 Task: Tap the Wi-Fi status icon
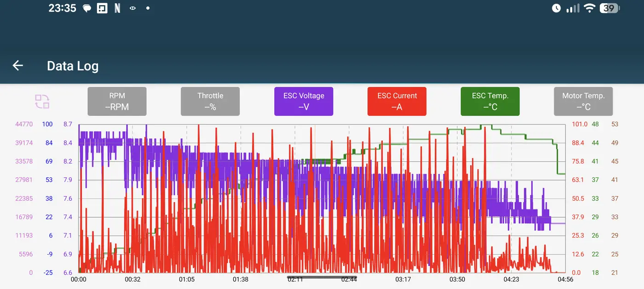tap(589, 8)
